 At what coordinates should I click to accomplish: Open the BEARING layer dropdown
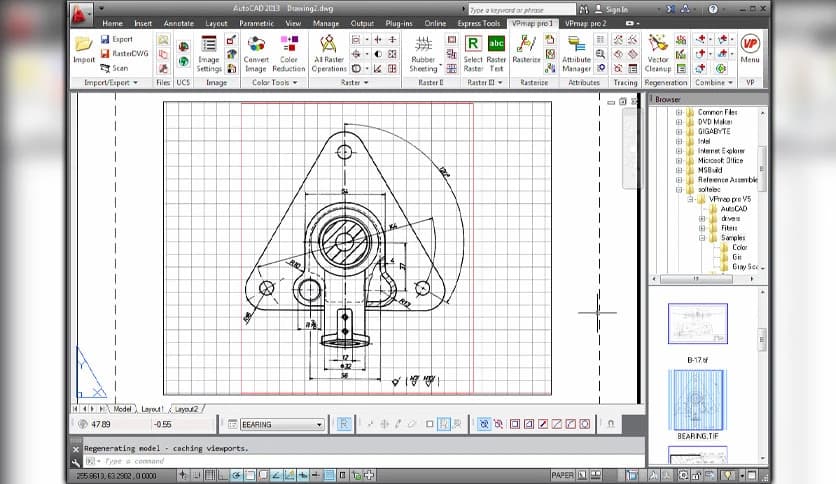click(319, 424)
